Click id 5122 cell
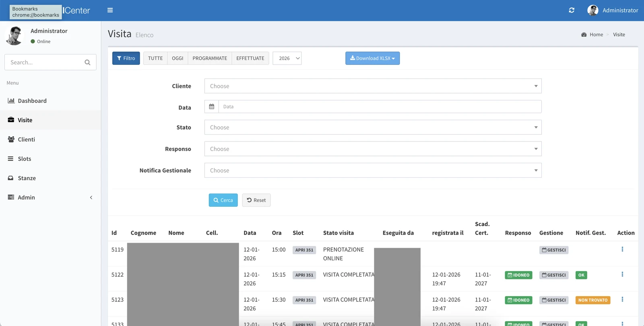644x326 pixels. (118, 274)
